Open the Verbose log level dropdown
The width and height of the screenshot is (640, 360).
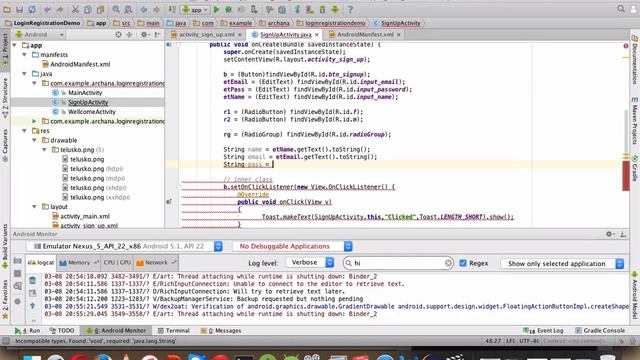[x=310, y=262]
